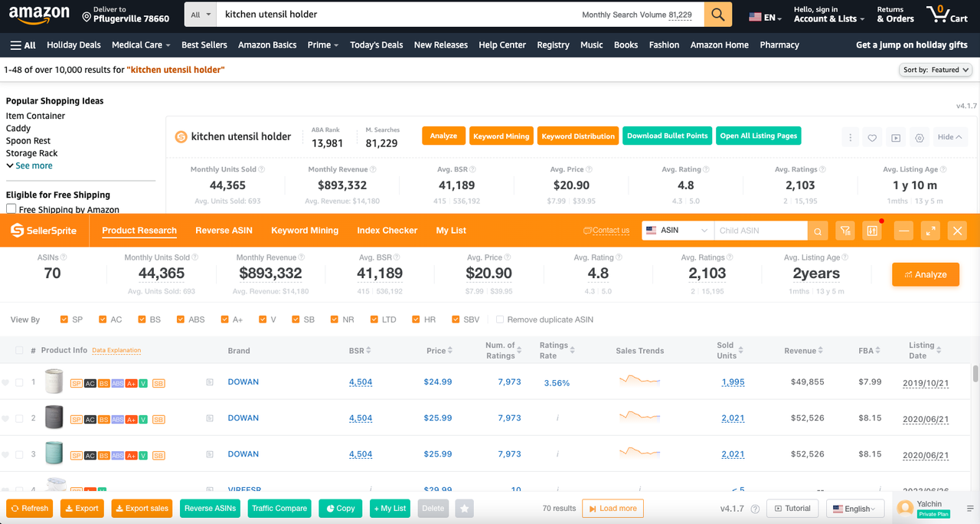This screenshot has height=524, width=980.
Task: Click the heart favorite icon in keyword panel
Action: point(872,137)
